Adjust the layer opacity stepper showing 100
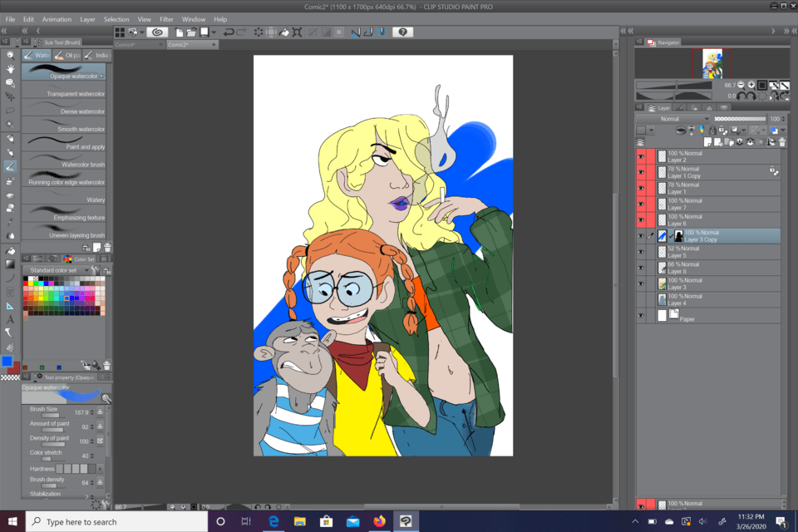This screenshot has height=532, width=798. pyautogui.click(x=783, y=119)
